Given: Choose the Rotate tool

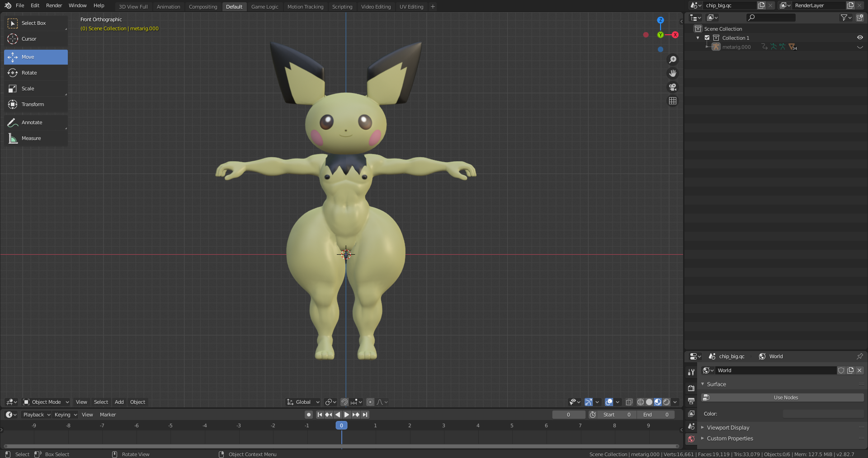Looking at the screenshot, I should tap(36, 73).
